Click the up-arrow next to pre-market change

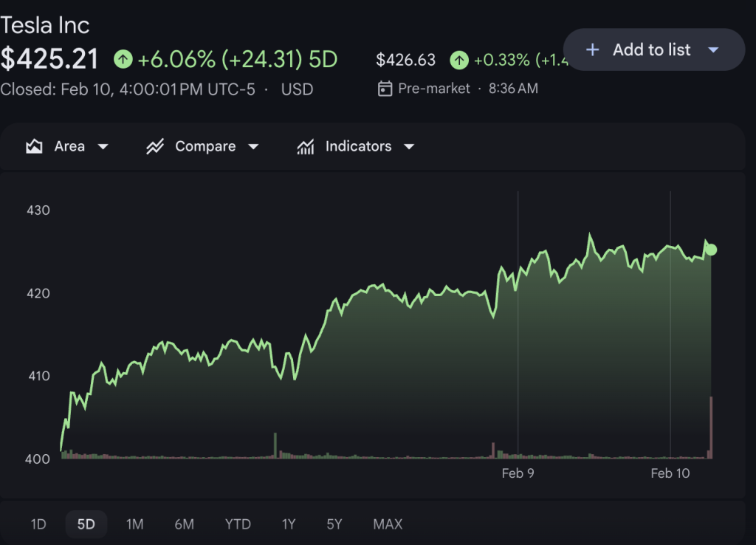click(459, 60)
